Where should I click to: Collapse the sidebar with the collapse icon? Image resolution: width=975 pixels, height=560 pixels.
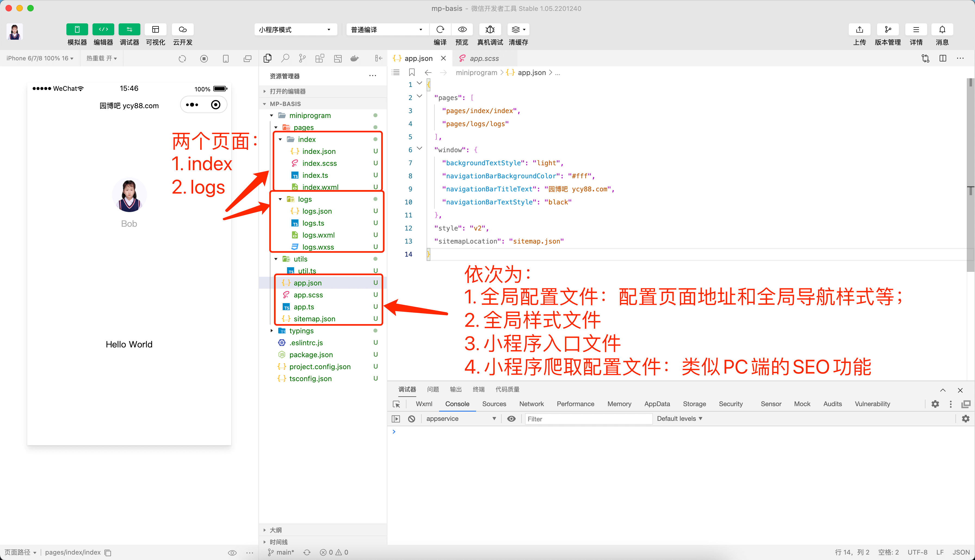pyautogui.click(x=379, y=58)
